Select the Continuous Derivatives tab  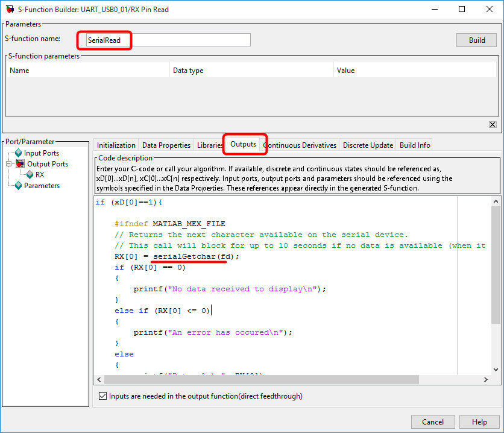pyautogui.click(x=301, y=145)
